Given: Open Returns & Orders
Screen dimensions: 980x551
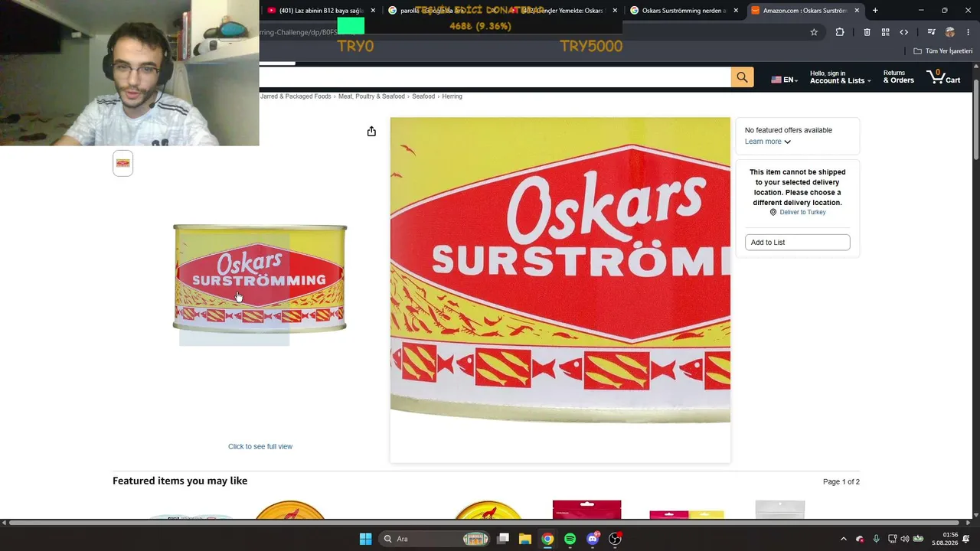Looking at the screenshot, I should (x=898, y=77).
